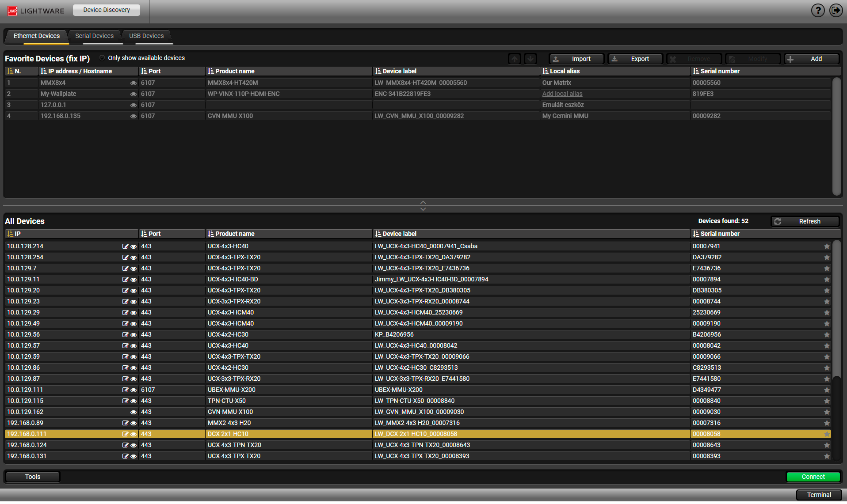Toggle the eye icon for 127.0.0.1 favorite
The width and height of the screenshot is (847, 504).
point(133,105)
